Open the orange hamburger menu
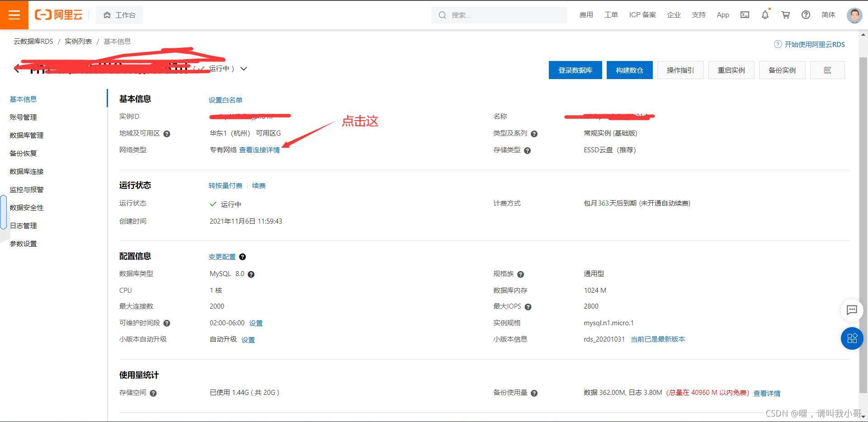Screen dimensions: 868x422 [14, 15]
